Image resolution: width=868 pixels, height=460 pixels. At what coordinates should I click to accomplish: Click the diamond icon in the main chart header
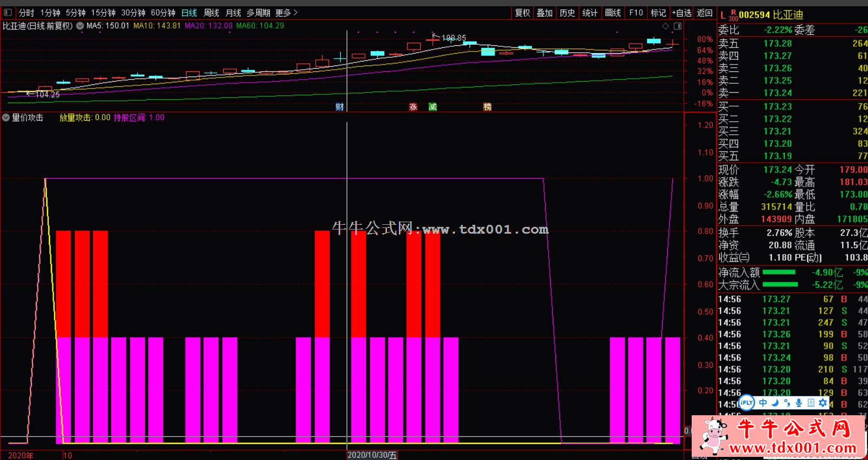pyautogui.click(x=666, y=26)
